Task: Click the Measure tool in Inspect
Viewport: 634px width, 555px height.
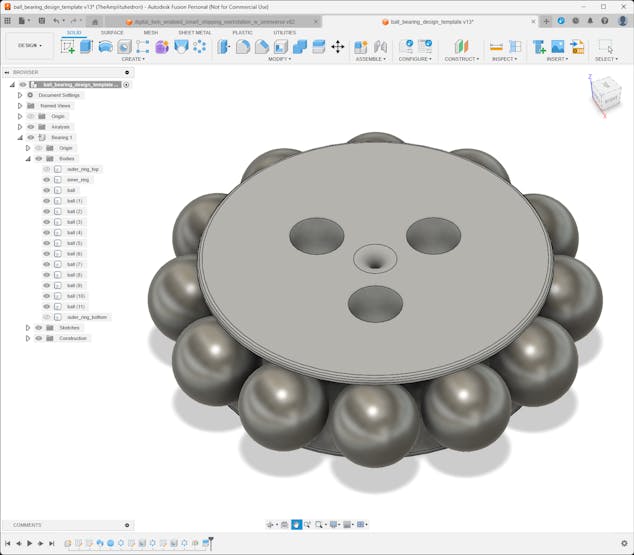Action: coord(496,46)
